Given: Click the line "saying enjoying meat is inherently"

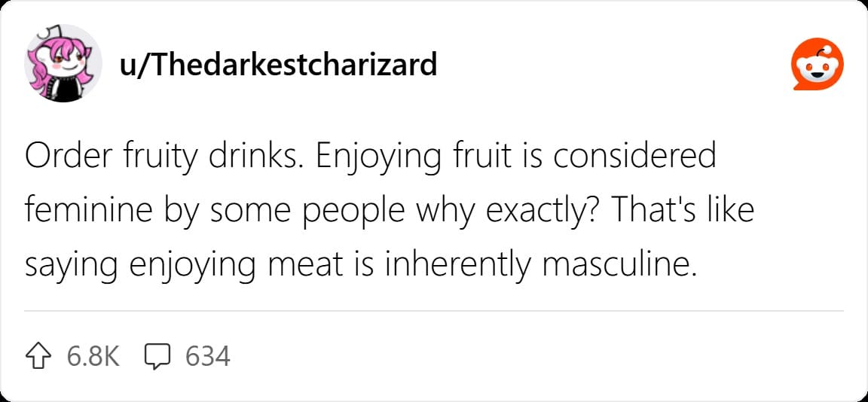Looking at the screenshot, I should 280,267.
